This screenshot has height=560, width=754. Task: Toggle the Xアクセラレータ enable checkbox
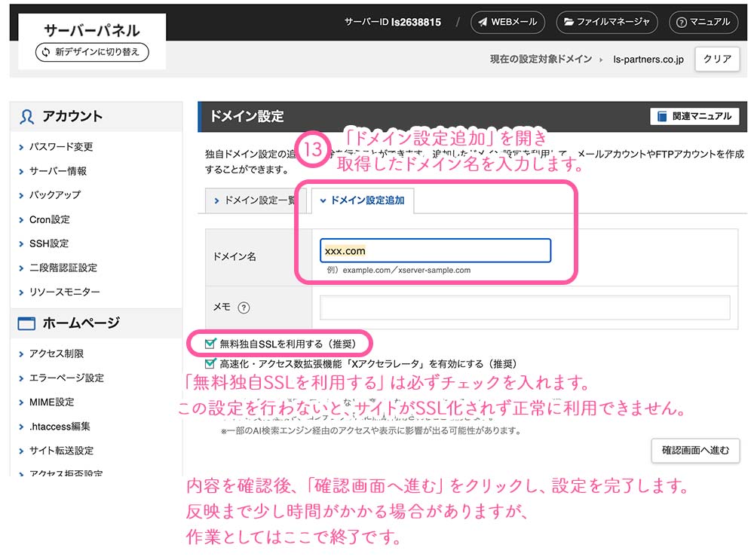pyautogui.click(x=210, y=363)
